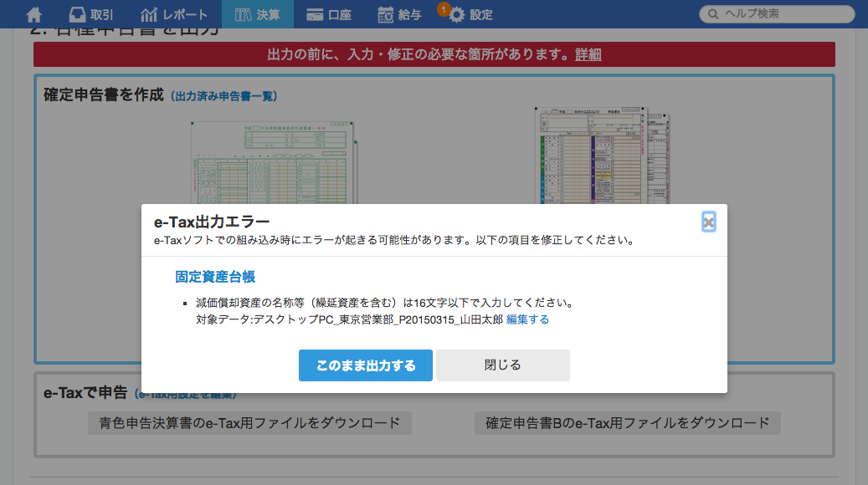
Task: Download 青色申告決算書のe-Tax用ファイル
Action: (x=249, y=423)
